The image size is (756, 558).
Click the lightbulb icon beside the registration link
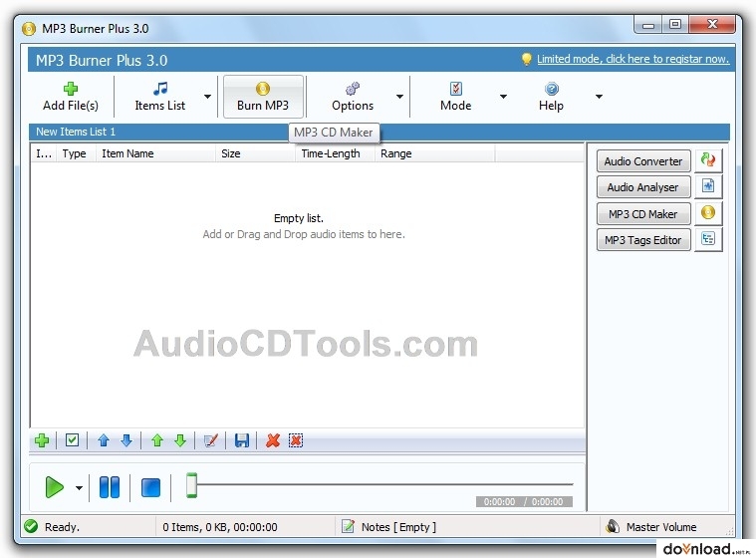pyautogui.click(x=527, y=60)
